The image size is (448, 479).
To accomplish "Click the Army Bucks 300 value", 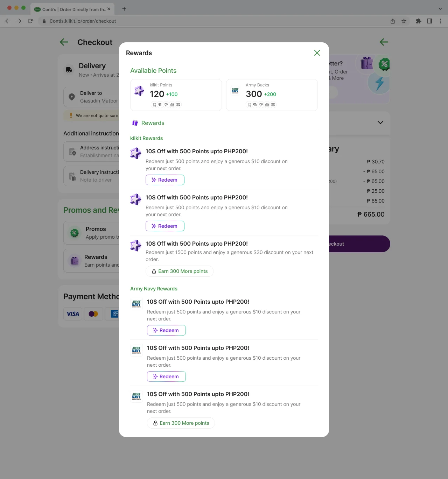I will point(254,94).
